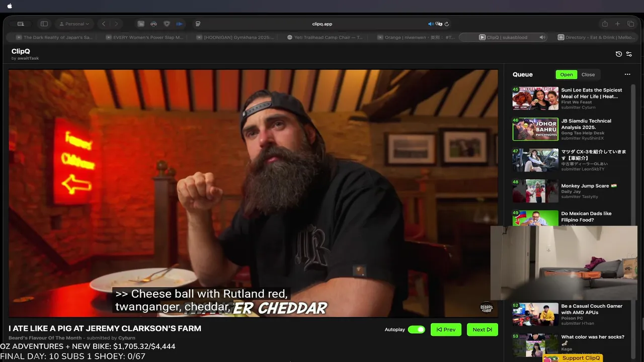644x362 pixels.
Task: Click the awaitTask author link
Action: (28, 58)
